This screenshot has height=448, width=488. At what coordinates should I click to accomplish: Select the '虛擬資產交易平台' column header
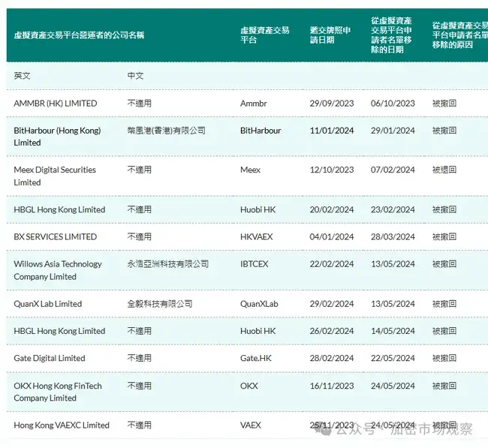[265, 35]
